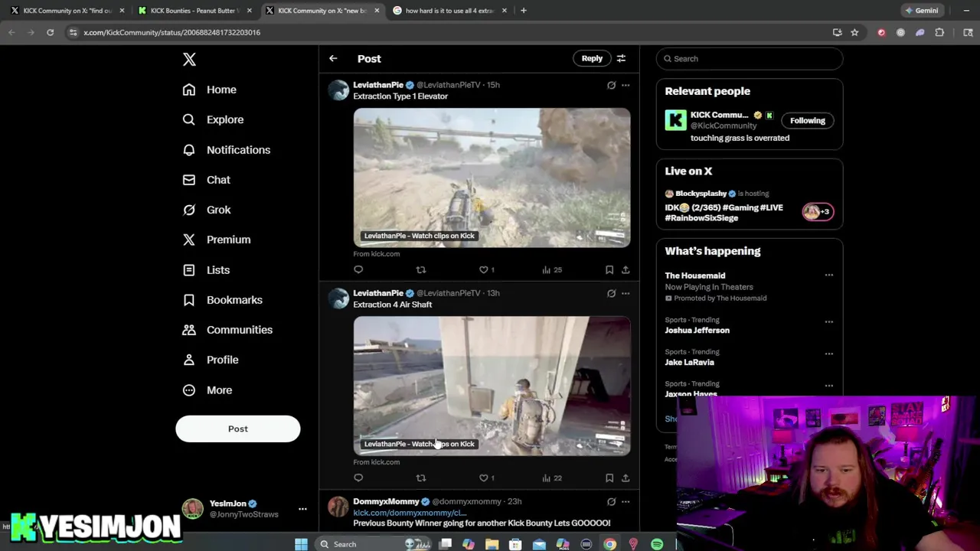980x551 pixels.
Task: View analytics showing 22 views
Action: pyautogui.click(x=552, y=478)
